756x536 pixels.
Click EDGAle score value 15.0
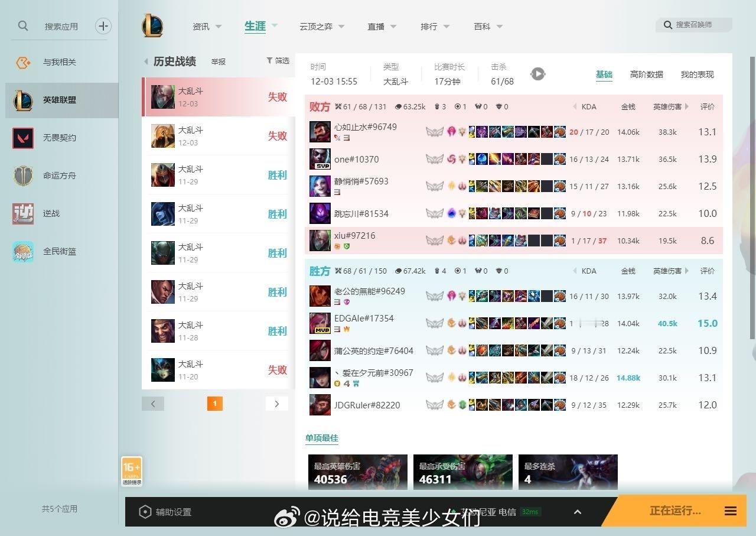708,323
